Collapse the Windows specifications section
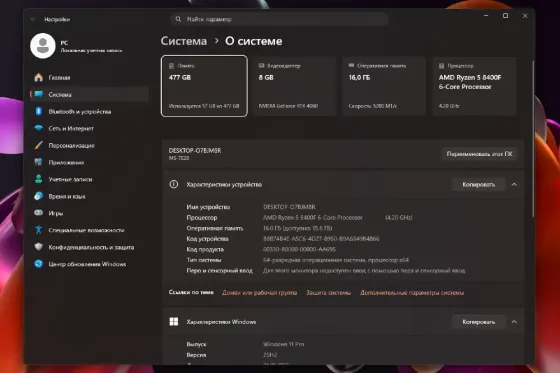560x373 pixels. tap(514, 322)
